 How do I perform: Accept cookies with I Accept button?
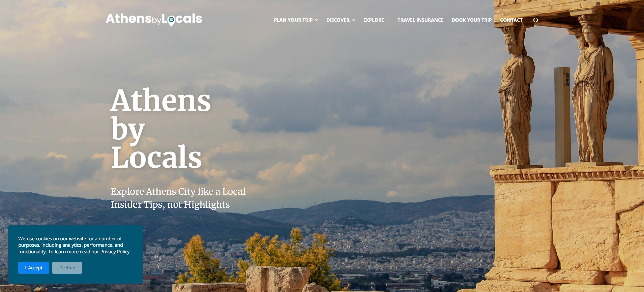(34, 268)
